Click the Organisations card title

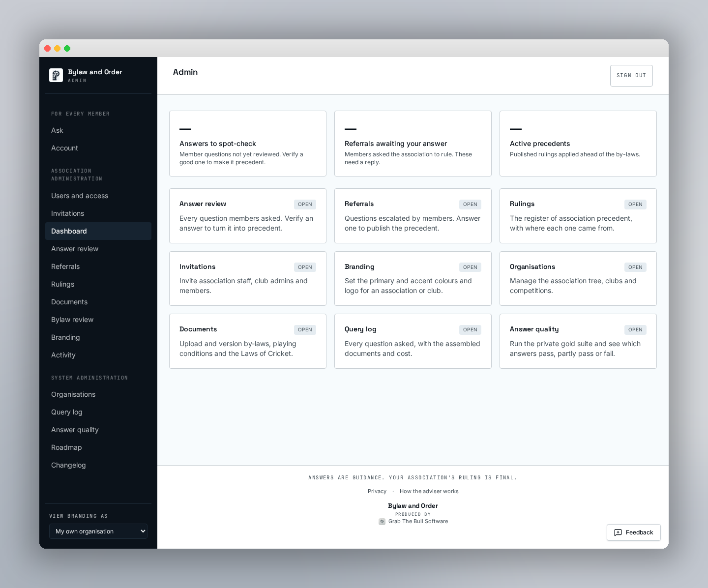click(532, 267)
